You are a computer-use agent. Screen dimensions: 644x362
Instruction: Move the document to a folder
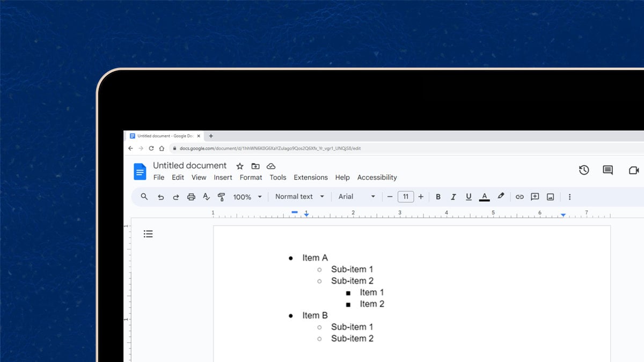click(255, 166)
